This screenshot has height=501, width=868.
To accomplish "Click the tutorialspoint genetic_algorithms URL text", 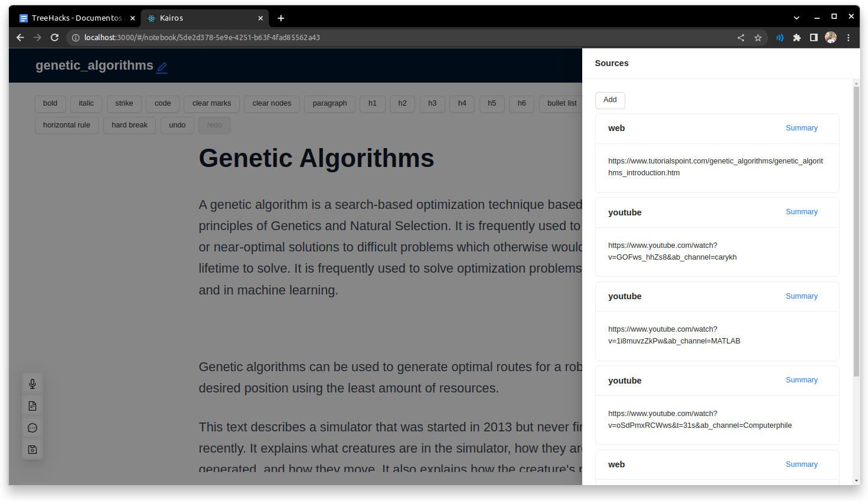I will point(716,167).
